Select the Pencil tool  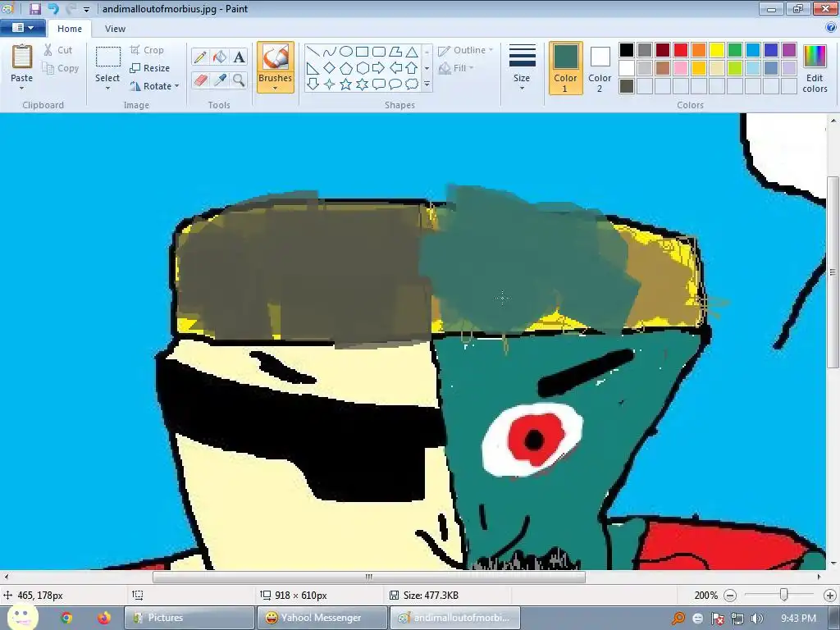200,57
